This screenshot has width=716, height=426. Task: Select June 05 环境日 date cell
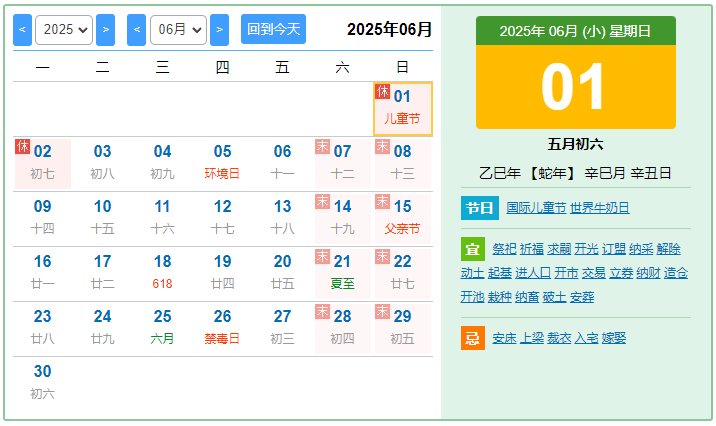click(x=222, y=163)
